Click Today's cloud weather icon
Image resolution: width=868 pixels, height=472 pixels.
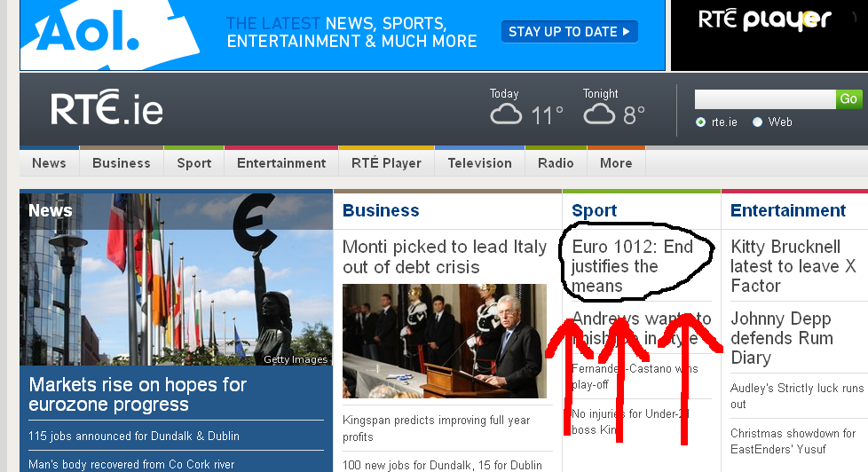click(x=507, y=114)
